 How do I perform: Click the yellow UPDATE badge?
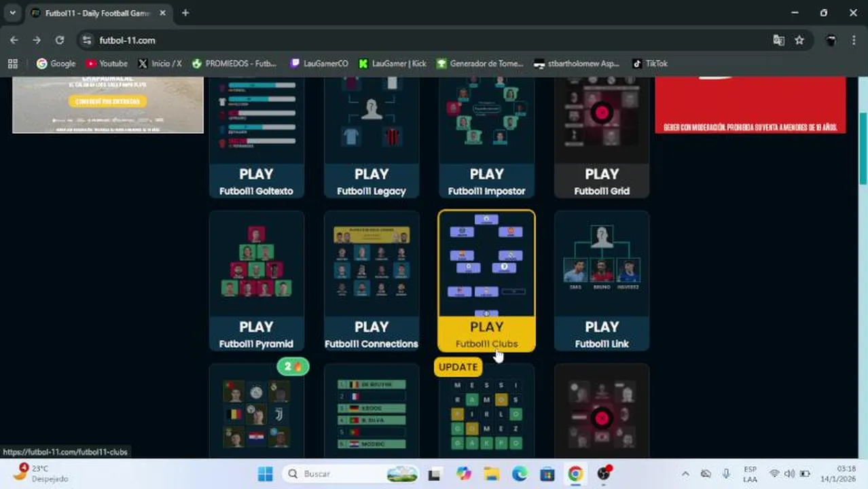coord(458,367)
